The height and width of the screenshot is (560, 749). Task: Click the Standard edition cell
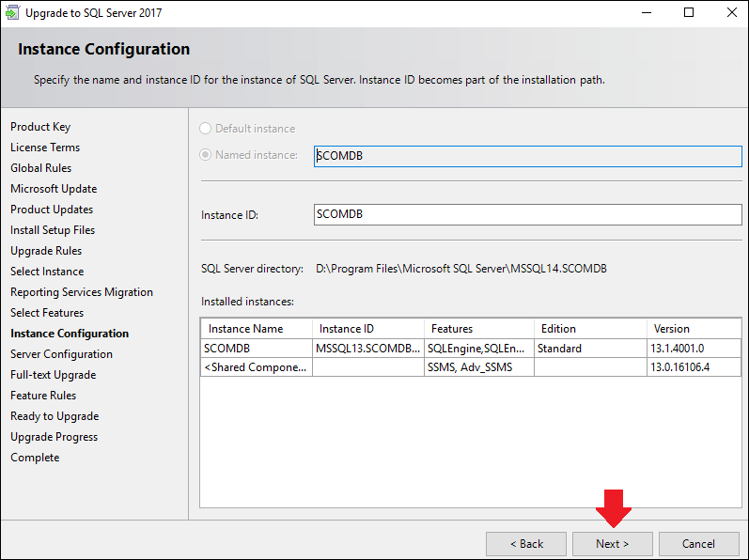(x=590, y=349)
